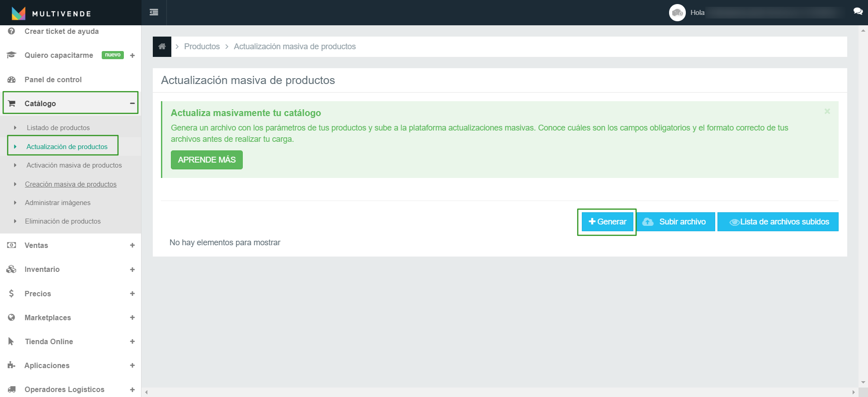Click the dollar sign Precios icon
Screen dimensions: 868x397
pyautogui.click(x=12, y=294)
